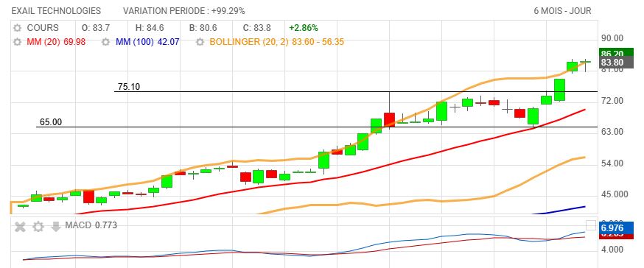This screenshot has height=268, width=644.
Task: Click the low value B: 80.6
Action: 203,28
